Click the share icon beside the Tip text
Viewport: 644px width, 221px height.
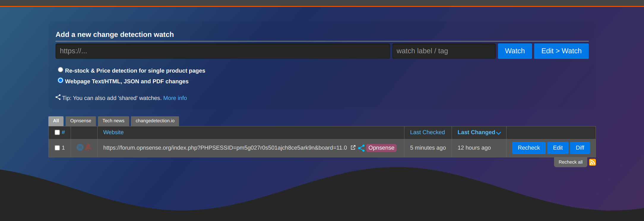point(58,97)
